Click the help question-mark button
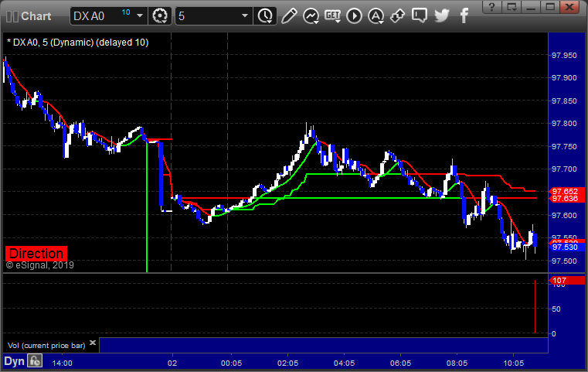 click(x=492, y=7)
